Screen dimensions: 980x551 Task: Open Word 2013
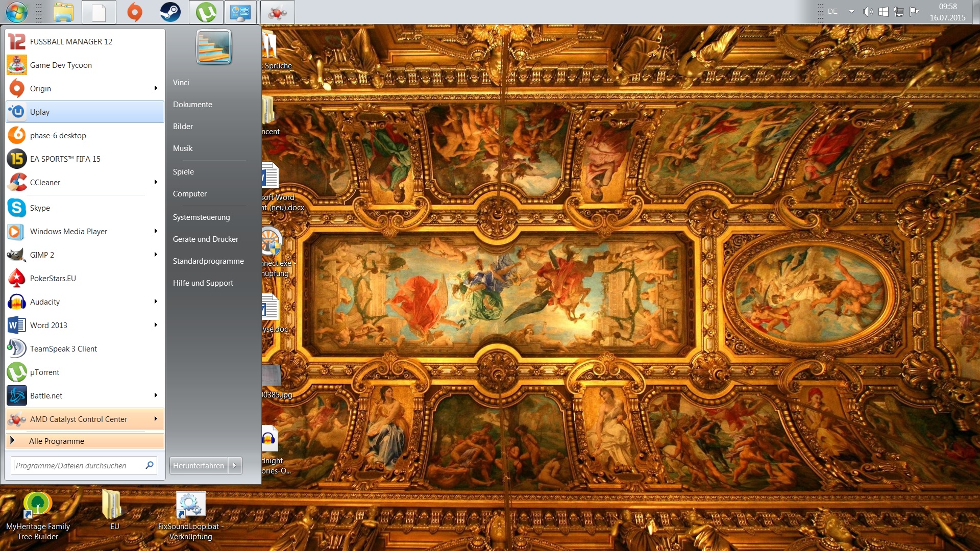pos(85,325)
